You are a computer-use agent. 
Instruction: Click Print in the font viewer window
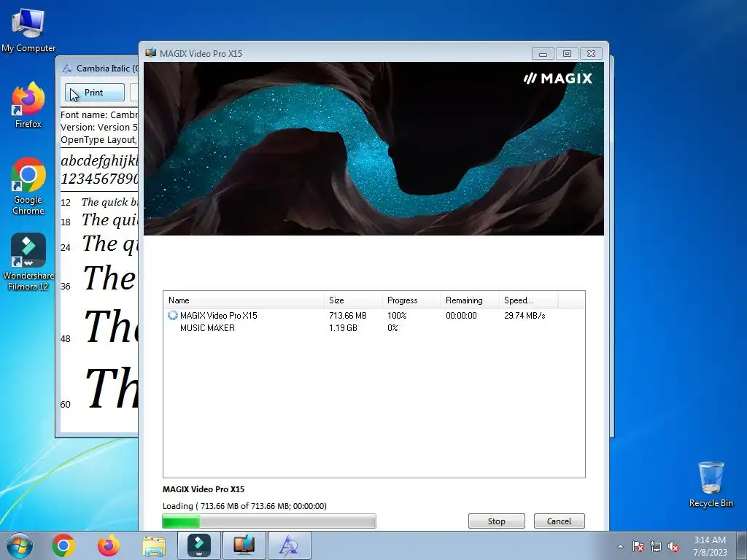(94, 93)
